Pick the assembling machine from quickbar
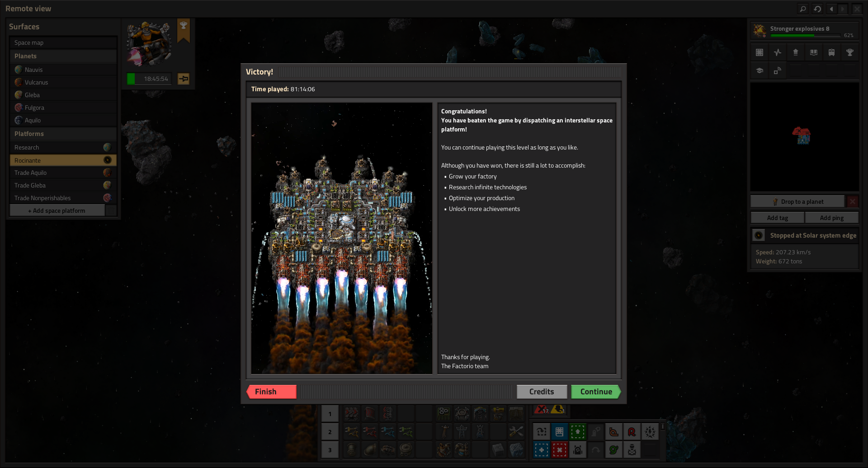The height and width of the screenshot is (468, 868). pyautogui.click(x=443, y=413)
